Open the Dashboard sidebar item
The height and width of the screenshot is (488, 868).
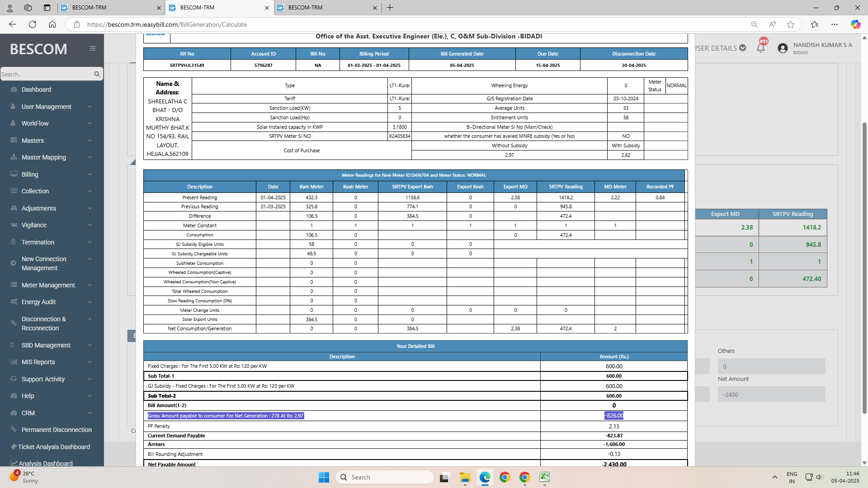click(36, 89)
